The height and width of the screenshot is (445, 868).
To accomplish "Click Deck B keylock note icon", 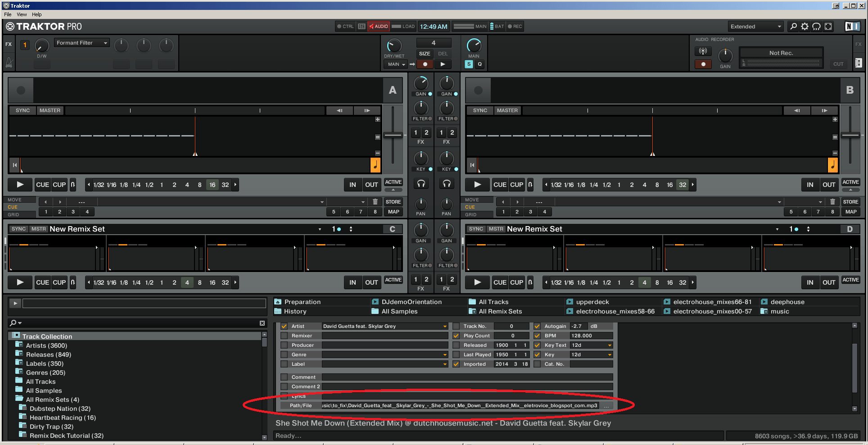I will (833, 165).
